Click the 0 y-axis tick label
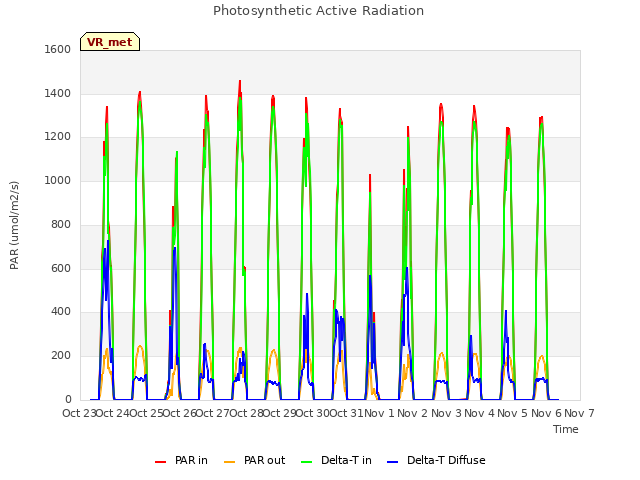 click(x=68, y=400)
